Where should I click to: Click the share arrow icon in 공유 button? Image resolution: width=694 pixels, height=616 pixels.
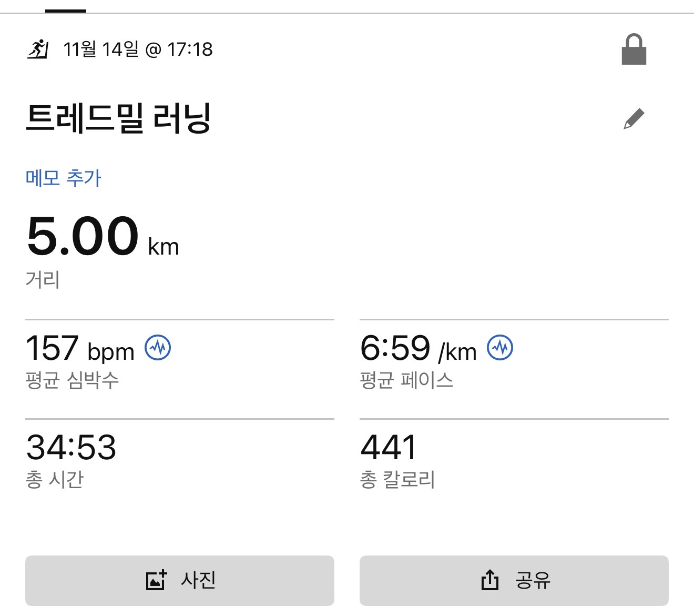click(x=489, y=580)
